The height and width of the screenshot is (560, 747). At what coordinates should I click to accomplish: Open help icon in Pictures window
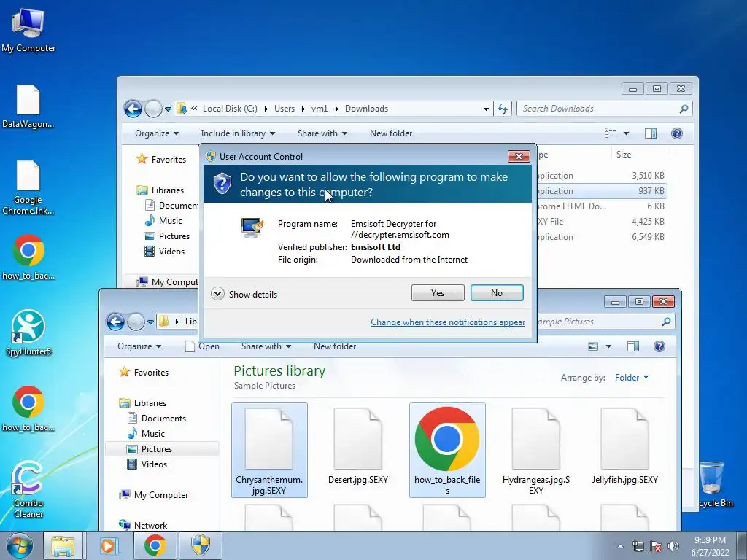click(x=659, y=346)
